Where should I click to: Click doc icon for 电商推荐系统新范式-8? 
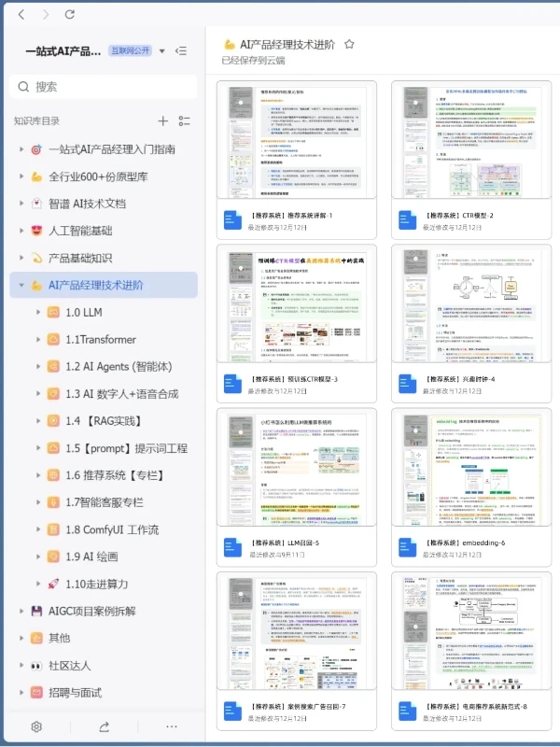pos(408,712)
